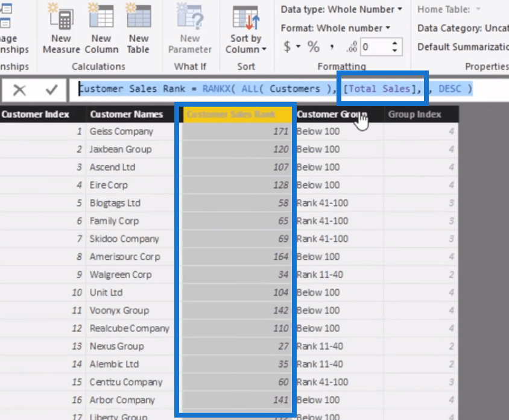Increase decimal places with up arrow

394,43
